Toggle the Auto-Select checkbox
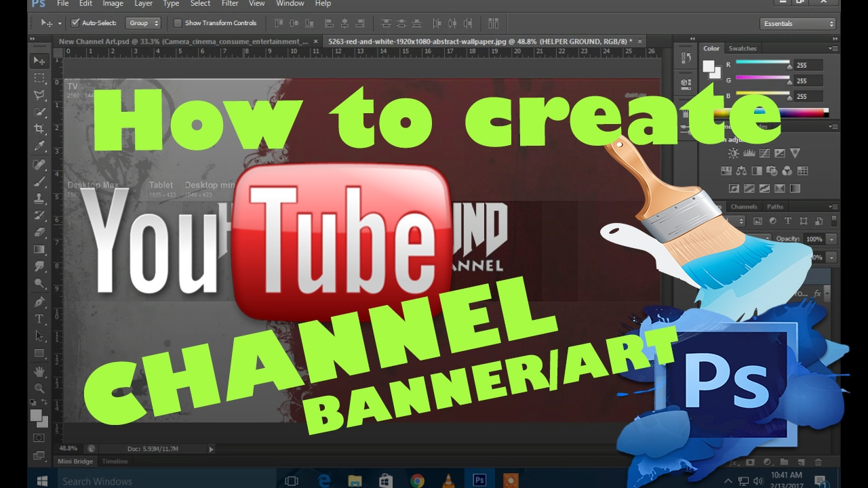This screenshot has height=488, width=868. [75, 23]
